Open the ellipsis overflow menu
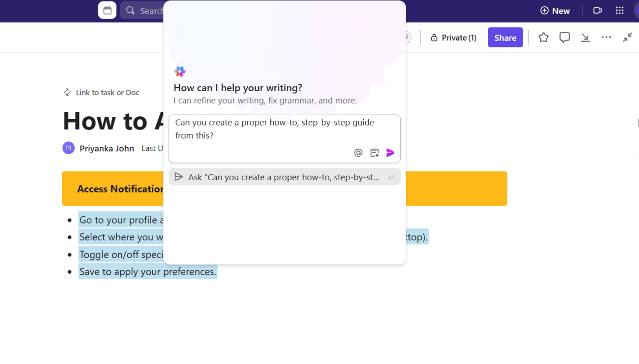This screenshot has height=364, width=639. (x=606, y=37)
